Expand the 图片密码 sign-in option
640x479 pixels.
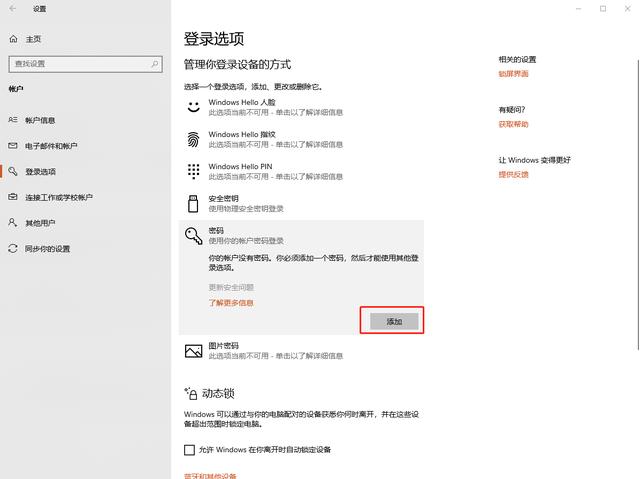[301, 350]
